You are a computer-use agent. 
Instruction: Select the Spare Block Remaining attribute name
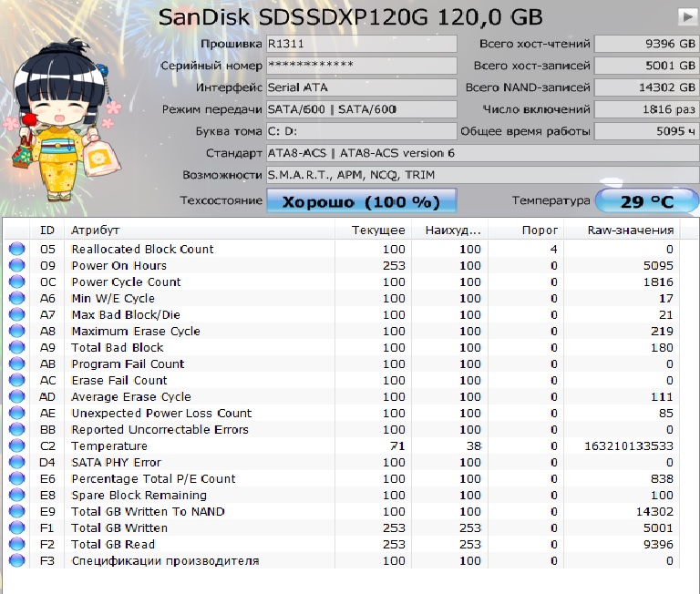(x=139, y=496)
